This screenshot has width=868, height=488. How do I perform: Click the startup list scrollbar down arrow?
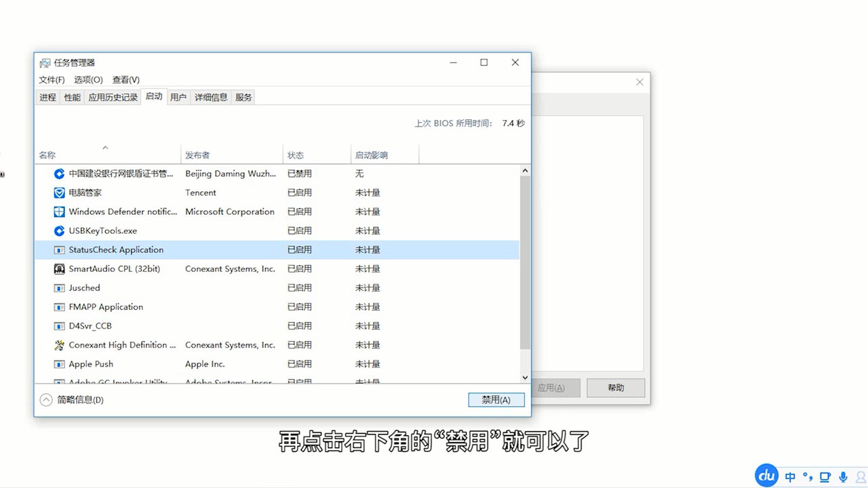525,378
